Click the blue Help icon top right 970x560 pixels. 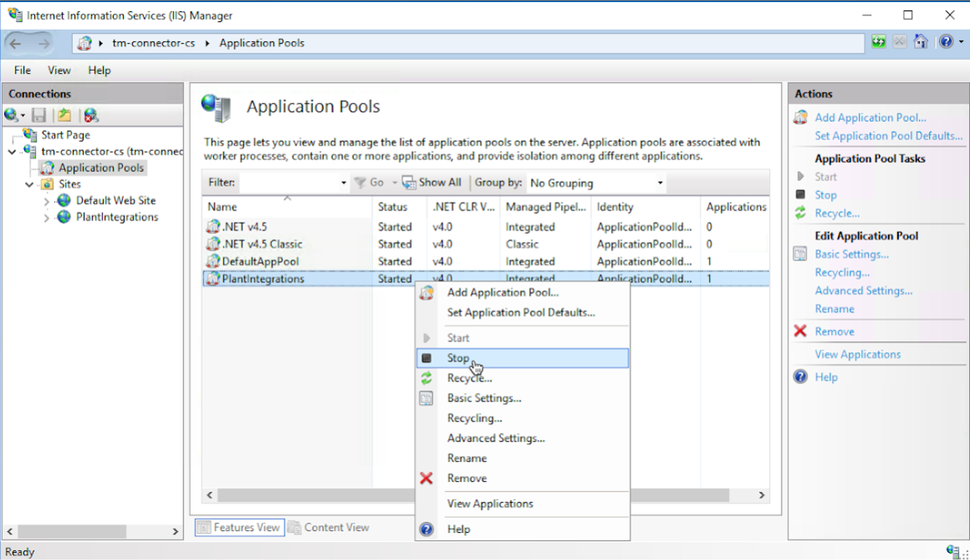(x=946, y=42)
